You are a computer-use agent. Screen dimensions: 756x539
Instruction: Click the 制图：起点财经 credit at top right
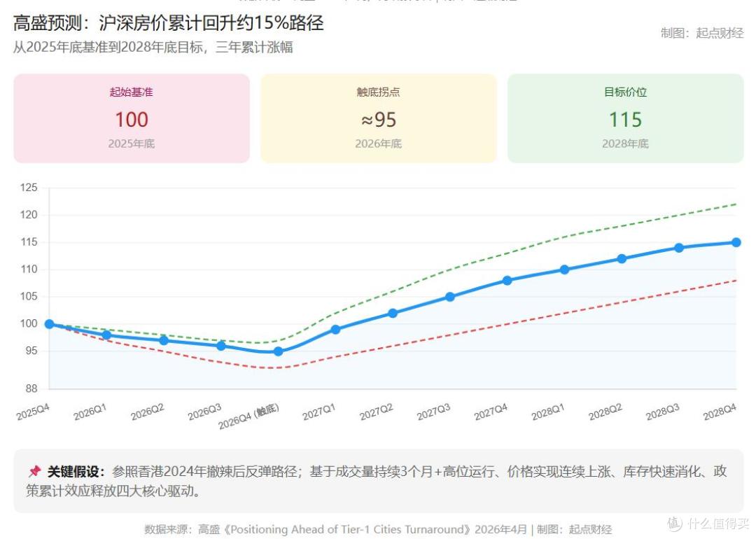click(x=702, y=33)
